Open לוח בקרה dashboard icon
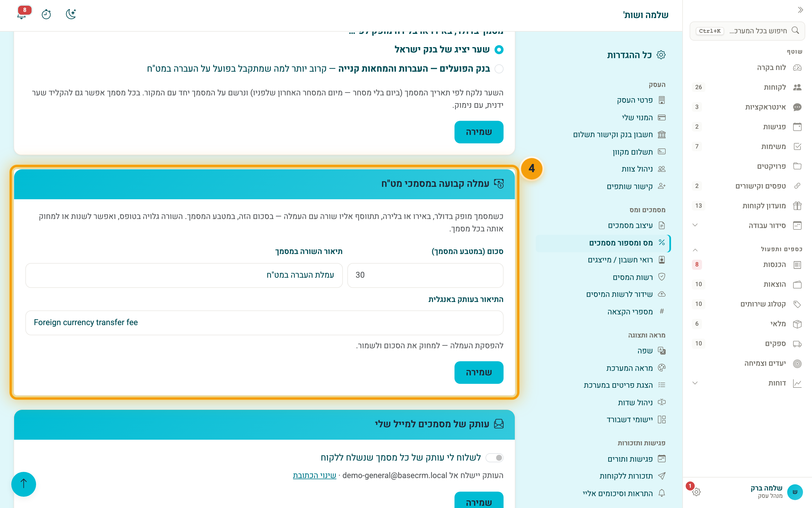Screen dimensions: 812x508 point(797,67)
